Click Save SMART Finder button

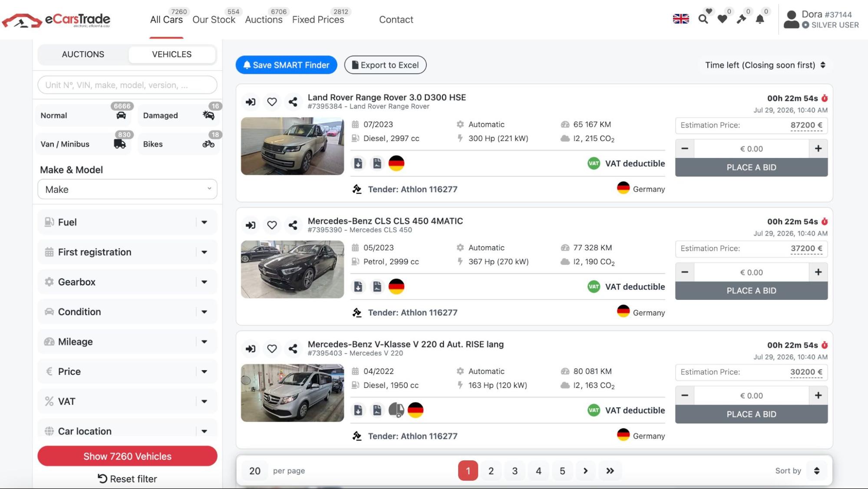tap(287, 65)
